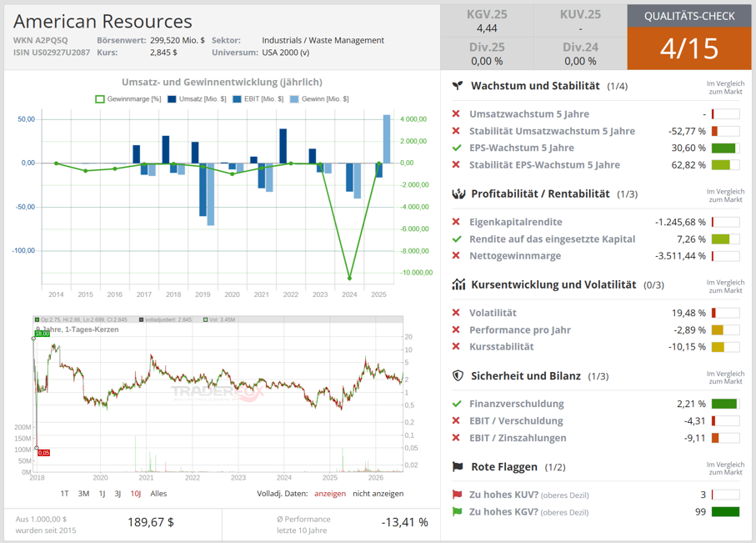Click the Div.25 value cell
The width and height of the screenshot is (756, 543).
(x=487, y=61)
